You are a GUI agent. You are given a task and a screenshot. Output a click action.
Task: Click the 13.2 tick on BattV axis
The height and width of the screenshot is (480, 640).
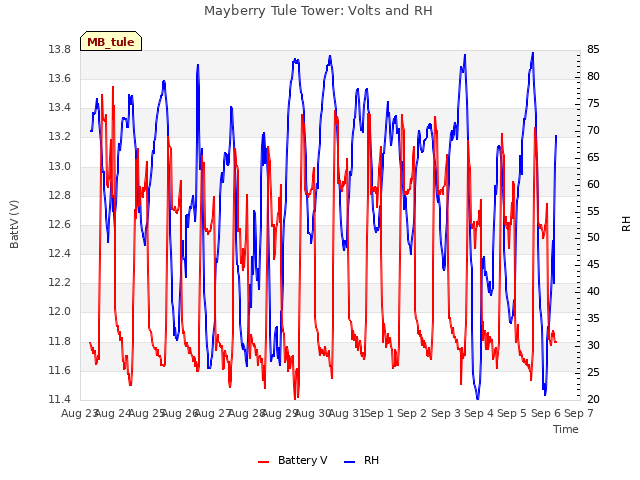[x=60, y=137]
